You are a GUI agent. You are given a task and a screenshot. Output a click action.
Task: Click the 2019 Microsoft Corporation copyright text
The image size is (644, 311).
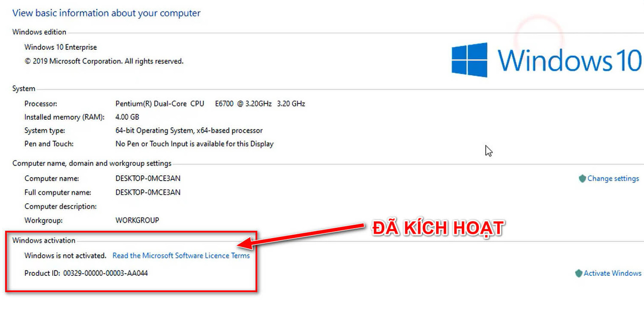pos(104,61)
